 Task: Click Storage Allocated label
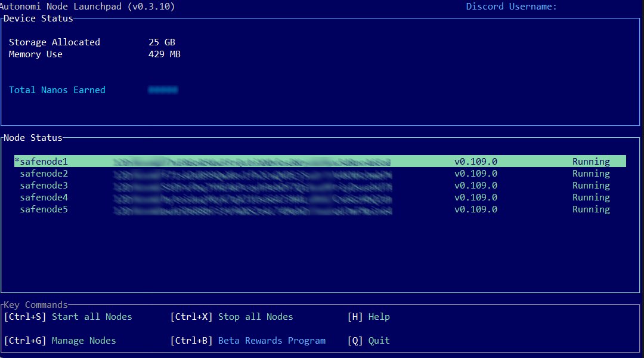(x=54, y=42)
